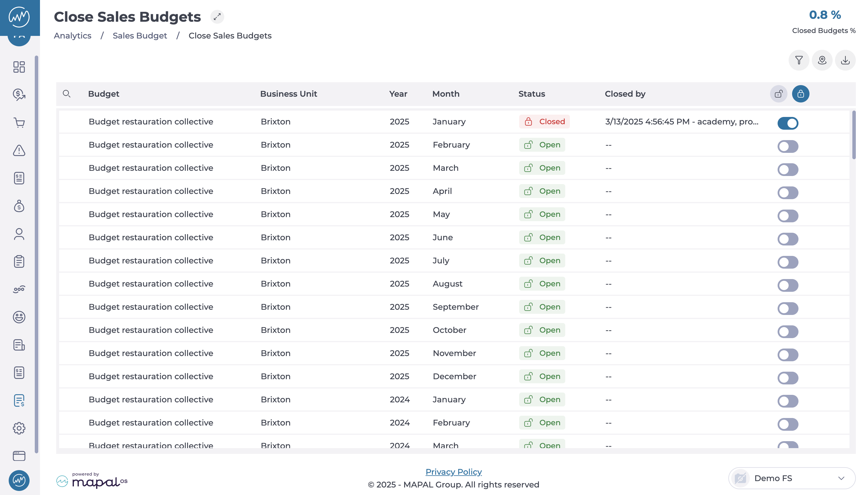
Task: Open the receipt list sidebar icon below alerts
Action: click(x=19, y=178)
